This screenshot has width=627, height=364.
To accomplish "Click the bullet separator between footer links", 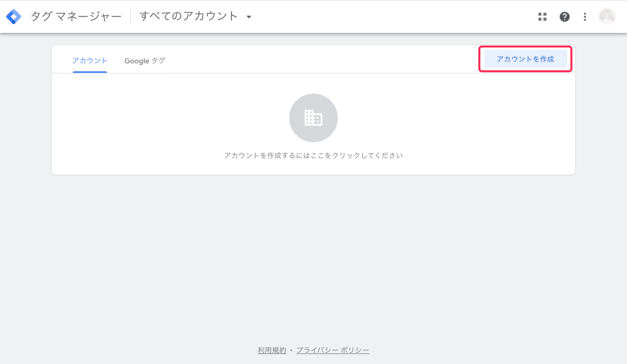I will 291,350.
